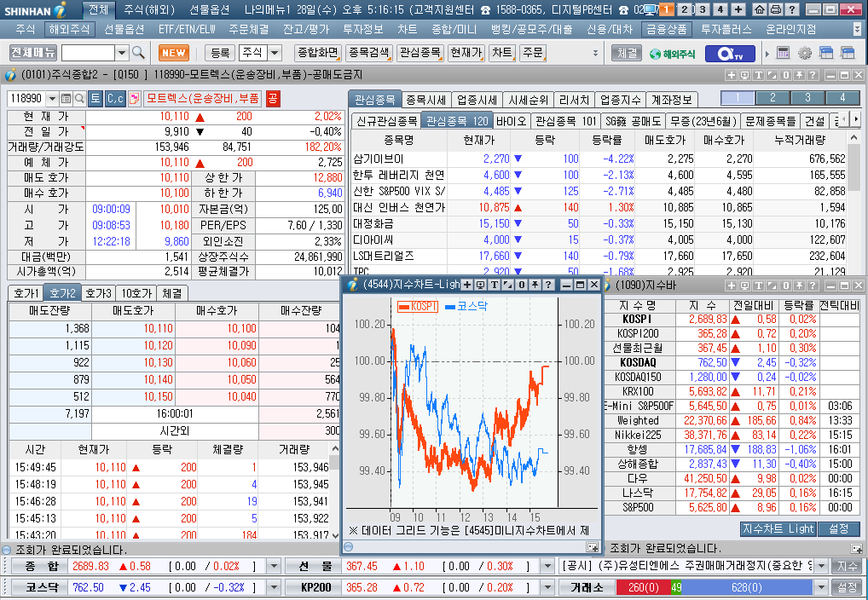Select page 4 in the watchlist panel
868x600 pixels.
pyautogui.click(x=842, y=98)
